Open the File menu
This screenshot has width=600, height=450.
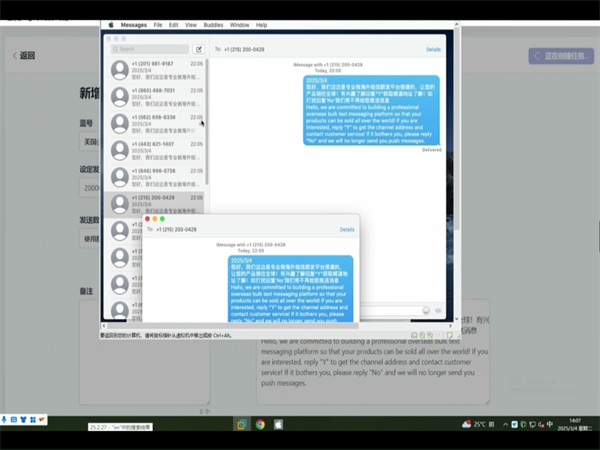pos(158,24)
